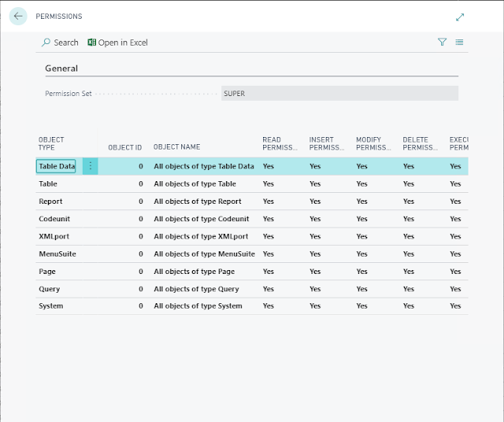This screenshot has width=504, height=422.
Task: Open the list view options icon
Action: click(x=459, y=42)
